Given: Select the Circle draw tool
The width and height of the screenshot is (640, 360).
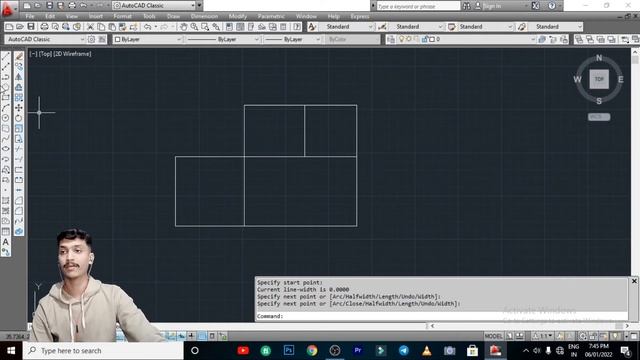Looking at the screenshot, I should tap(6, 118).
